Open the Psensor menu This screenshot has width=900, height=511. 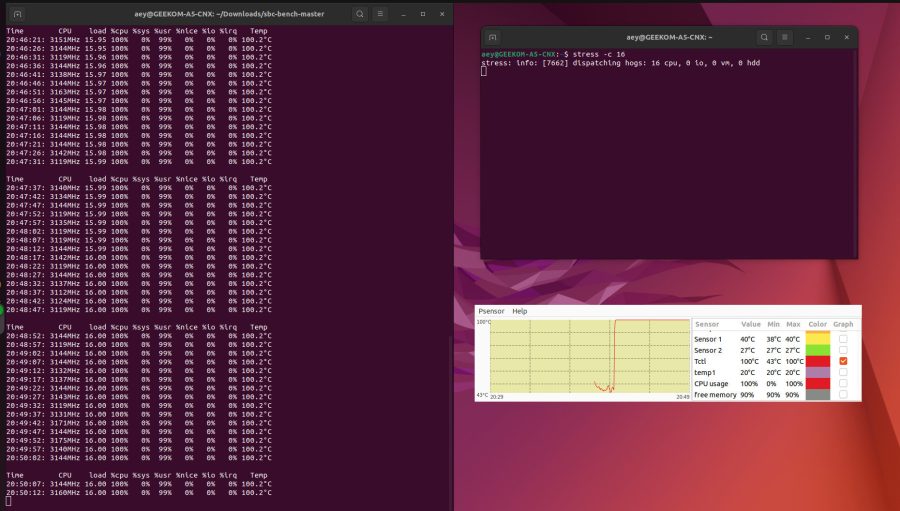click(x=490, y=311)
